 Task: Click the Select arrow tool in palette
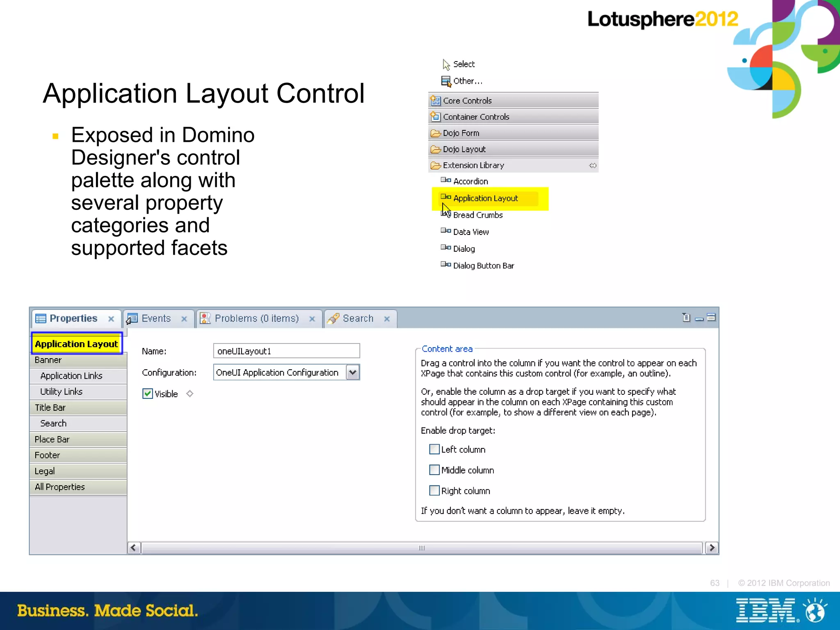pyautogui.click(x=446, y=64)
